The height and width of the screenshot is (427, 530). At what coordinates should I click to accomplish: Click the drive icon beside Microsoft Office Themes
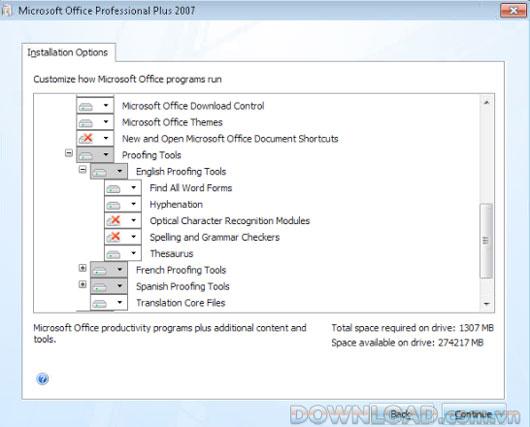(86, 123)
